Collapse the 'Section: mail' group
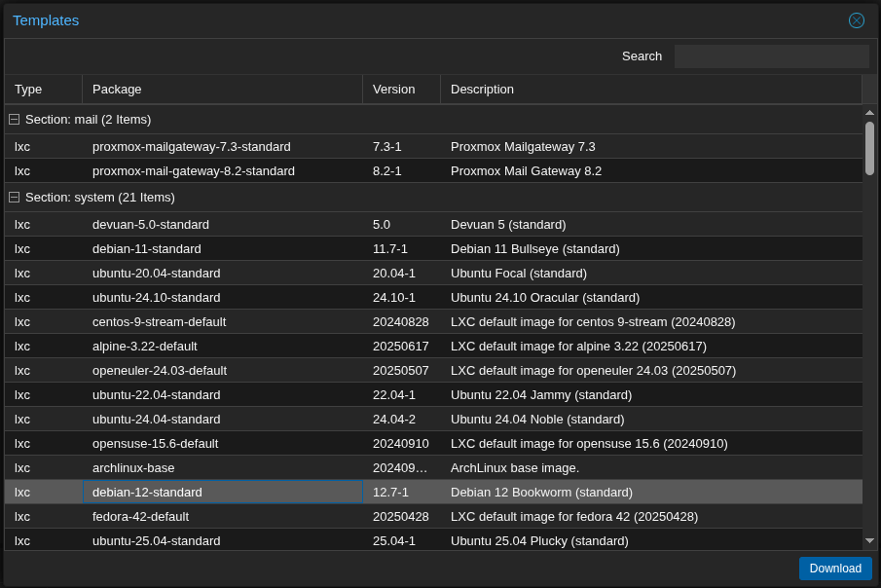Screen dimensions: 881x588 tap(14, 119)
